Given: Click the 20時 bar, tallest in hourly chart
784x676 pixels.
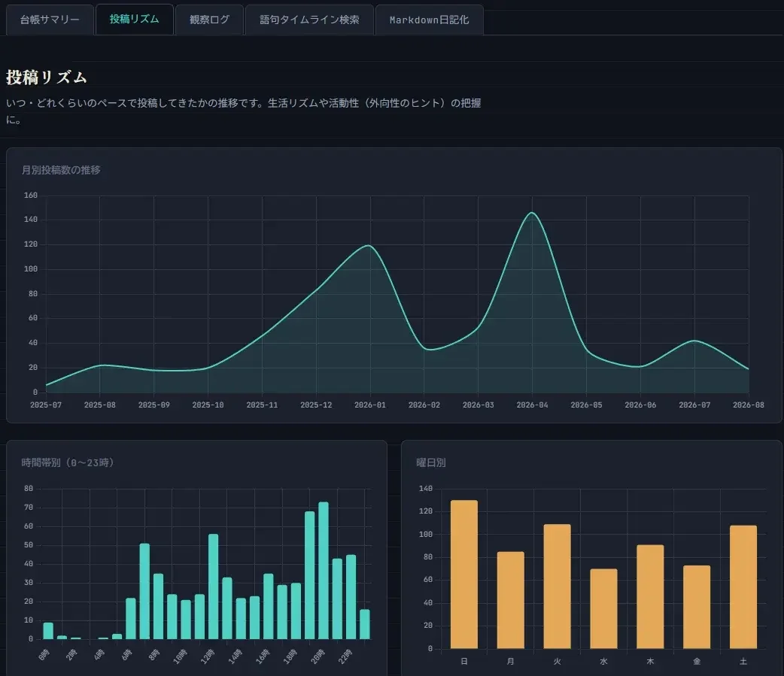Looking at the screenshot, I should (324, 571).
